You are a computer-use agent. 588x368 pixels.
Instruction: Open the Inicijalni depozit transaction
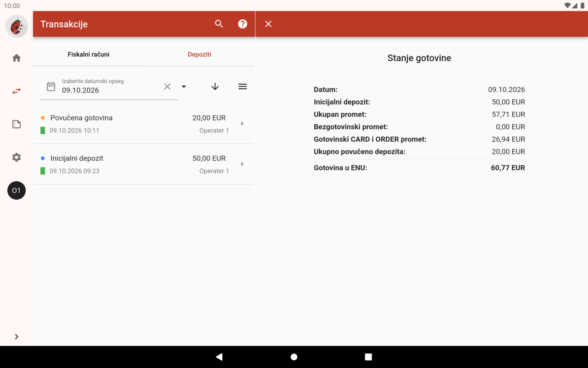click(x=144, y=164)
